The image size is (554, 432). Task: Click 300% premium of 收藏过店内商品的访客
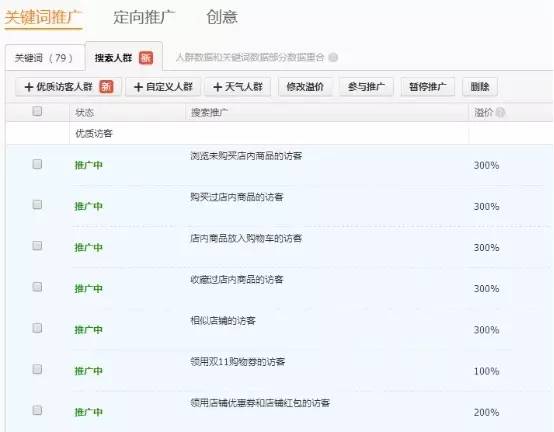pos(486,289)
